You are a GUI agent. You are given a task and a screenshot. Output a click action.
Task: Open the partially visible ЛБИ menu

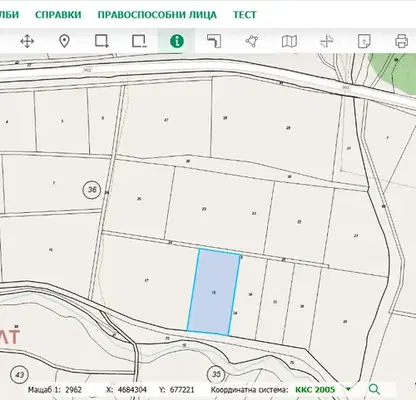(9, 15)
